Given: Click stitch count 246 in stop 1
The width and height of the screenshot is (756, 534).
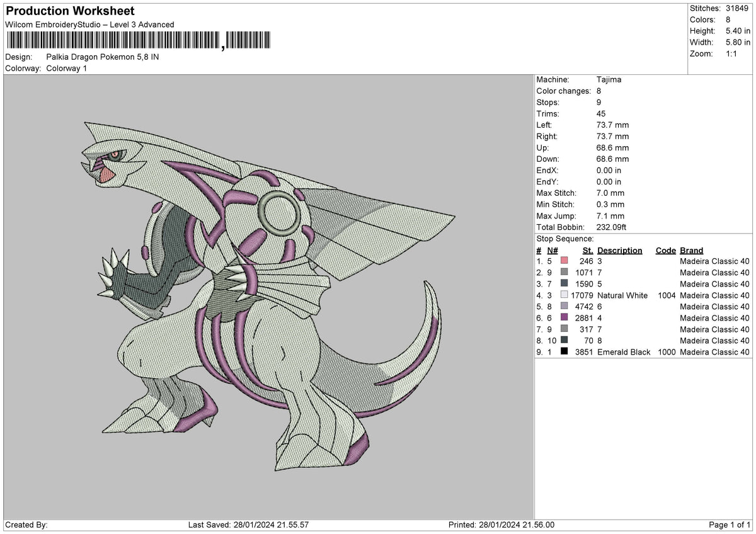Looking at the screenshot, I should pyautogui.click(x=587, y=261).
